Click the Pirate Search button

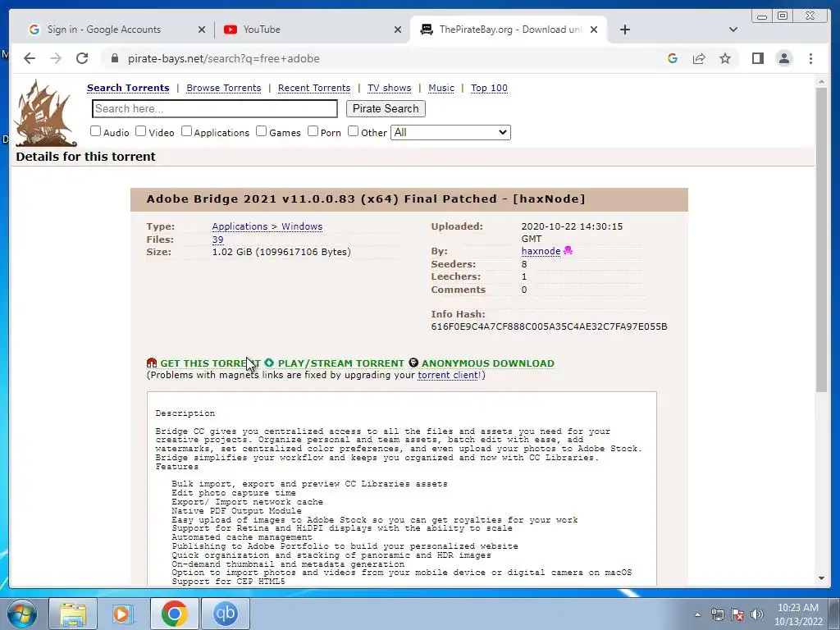click(x=386, y=109)
